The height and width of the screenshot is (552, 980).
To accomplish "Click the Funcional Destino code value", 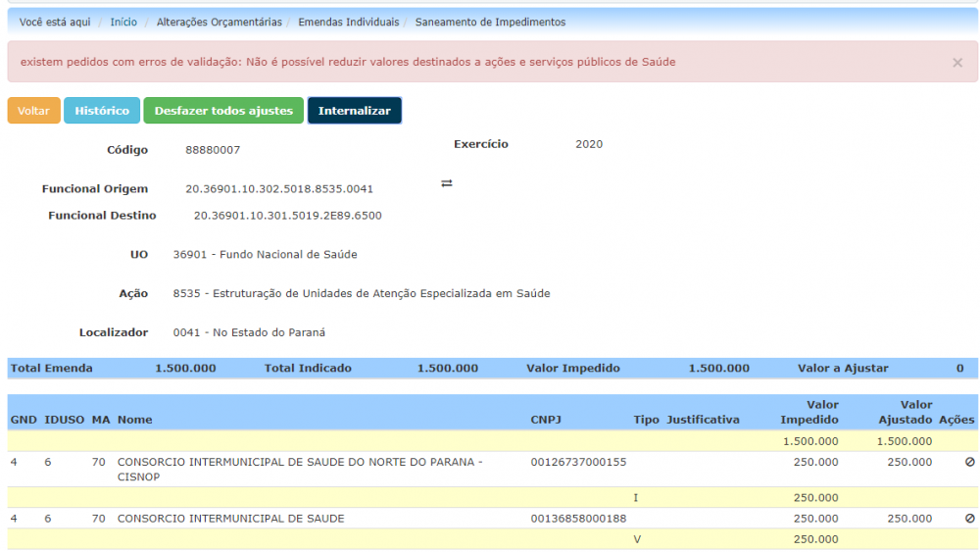I will [x=287, y=216].
